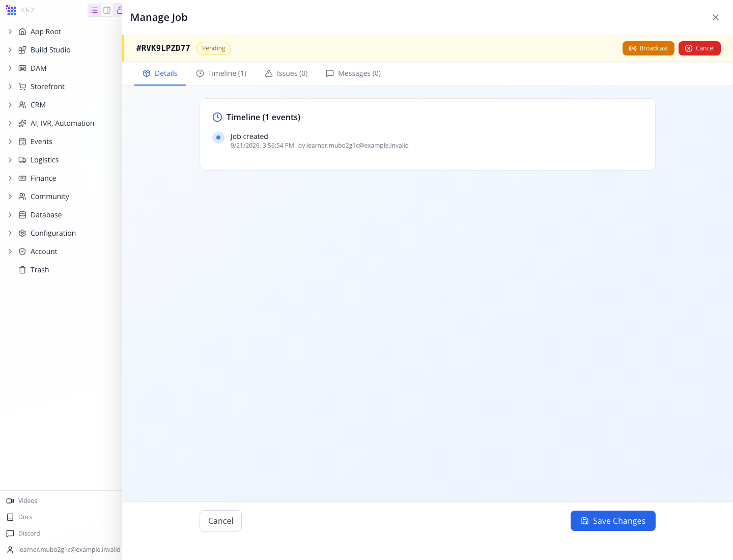Click the Build Studio blocks icon
733x560 pixels.
pyautogui.click(x=22, y=50)
